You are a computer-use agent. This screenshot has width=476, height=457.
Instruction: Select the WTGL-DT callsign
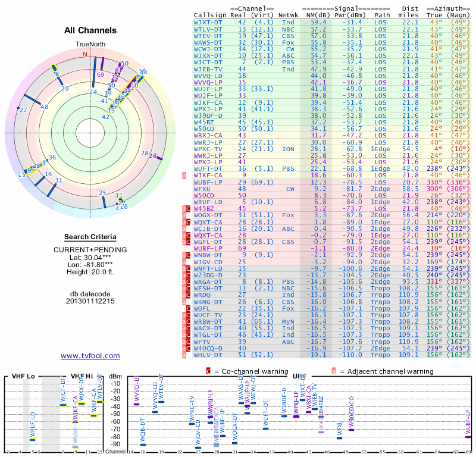[x=208, y=335]
